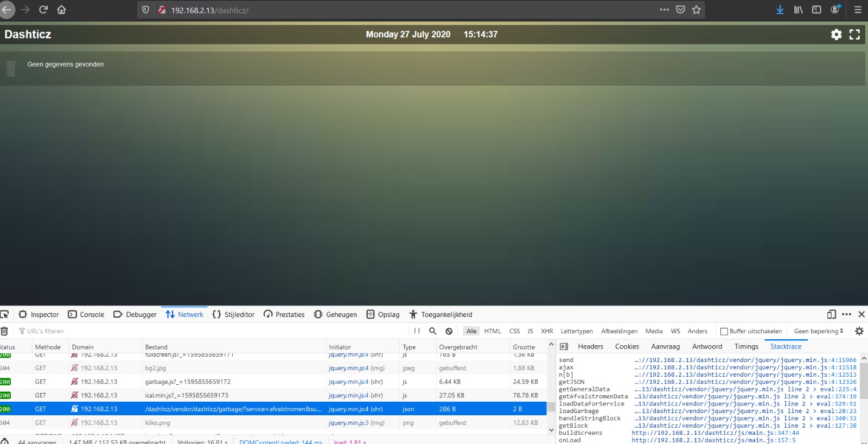This screenshot has height=444, width=868.
Task: Go forward to the next page
Action: (x=25, y=10)
